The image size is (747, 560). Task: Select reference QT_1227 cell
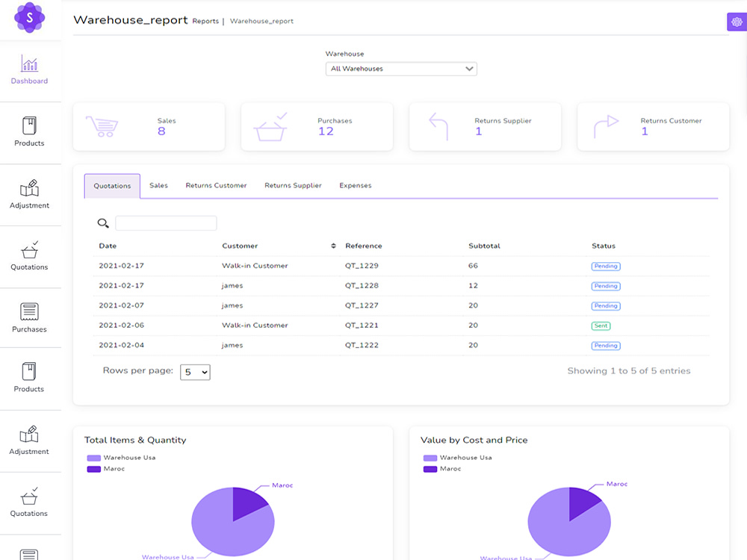coord(362,305)
